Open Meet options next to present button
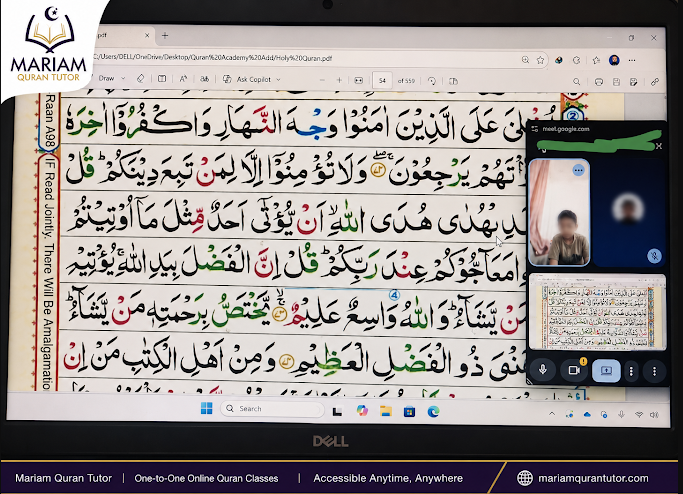Viewport: 683px width, 494px height. point(631,371)
